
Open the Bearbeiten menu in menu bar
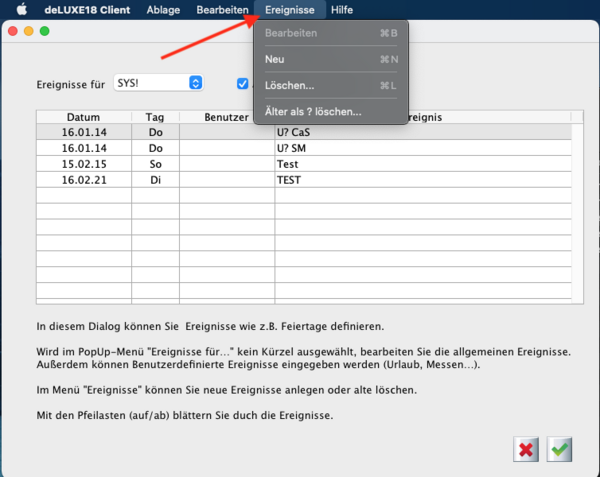(222, 9)
